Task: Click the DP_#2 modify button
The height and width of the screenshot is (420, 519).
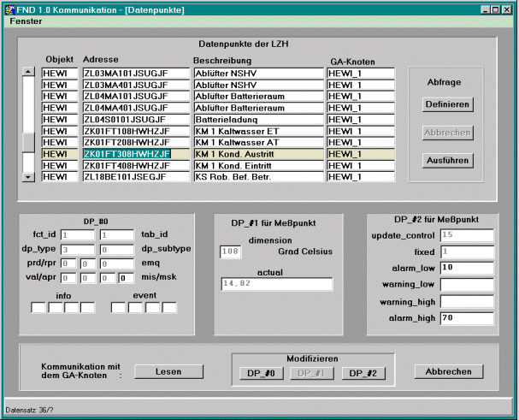Action: click(x=363, y=373)
